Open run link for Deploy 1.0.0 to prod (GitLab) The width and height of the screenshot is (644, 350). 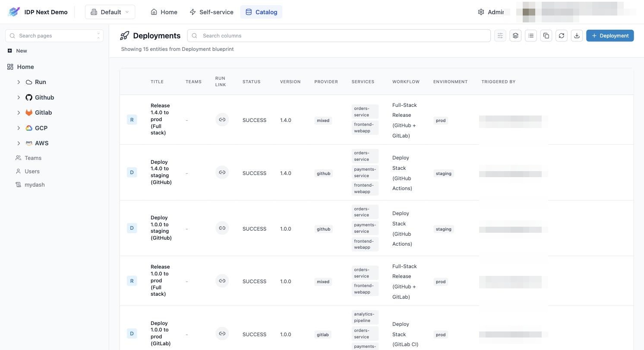coord(222,334)
